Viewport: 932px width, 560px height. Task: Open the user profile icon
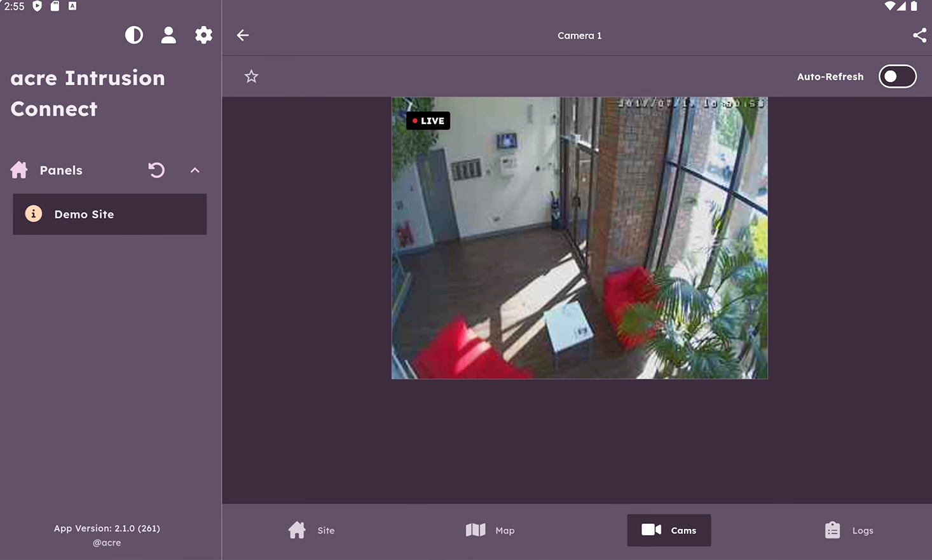pyautogui.click(x=168, y=35)
